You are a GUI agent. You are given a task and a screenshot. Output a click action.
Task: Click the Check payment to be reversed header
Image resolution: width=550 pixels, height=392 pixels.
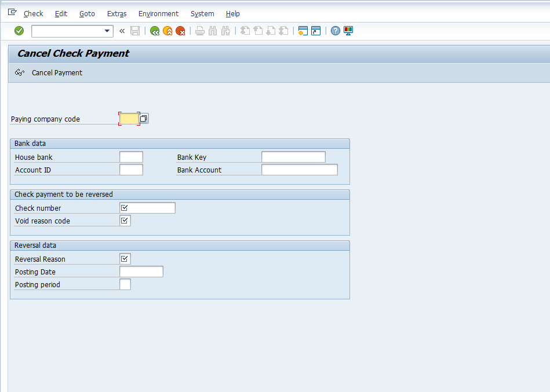180,195
